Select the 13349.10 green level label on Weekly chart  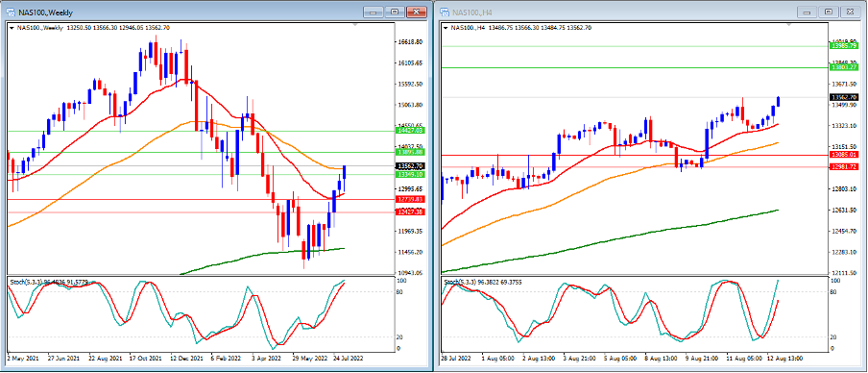tap(410, 174)
